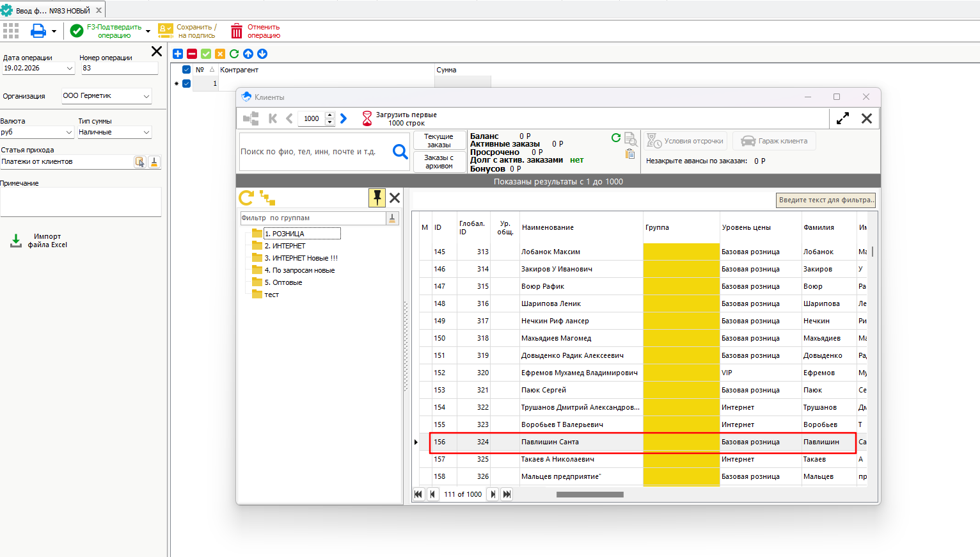Toggle checkbox in row 1 of table
980x557 pixels.
tap(187, 83)
